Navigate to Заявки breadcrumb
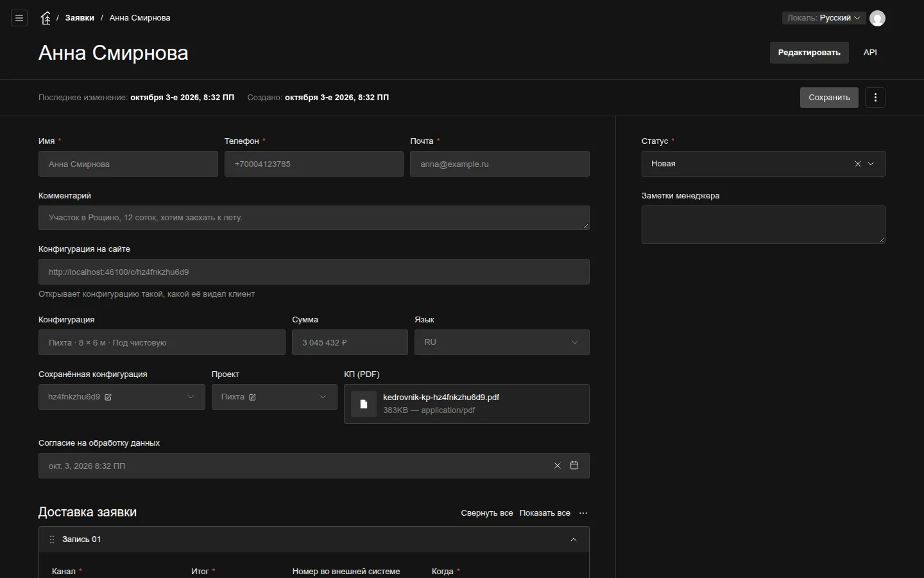924x578 pixels. click(x=80, y=18)
